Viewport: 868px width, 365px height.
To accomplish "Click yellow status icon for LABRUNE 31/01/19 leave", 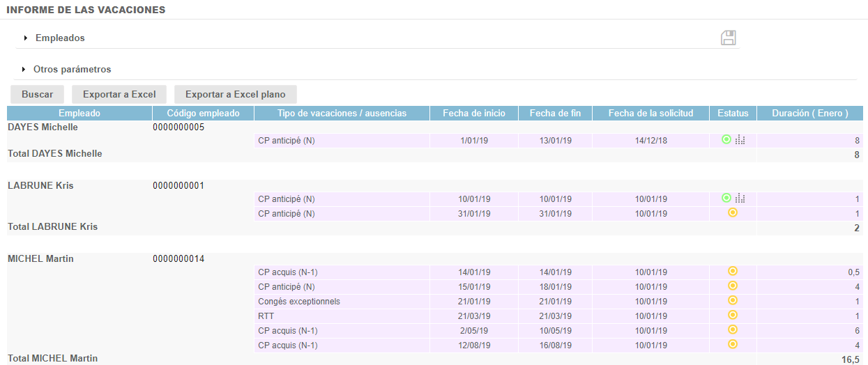I will [733, 213].
